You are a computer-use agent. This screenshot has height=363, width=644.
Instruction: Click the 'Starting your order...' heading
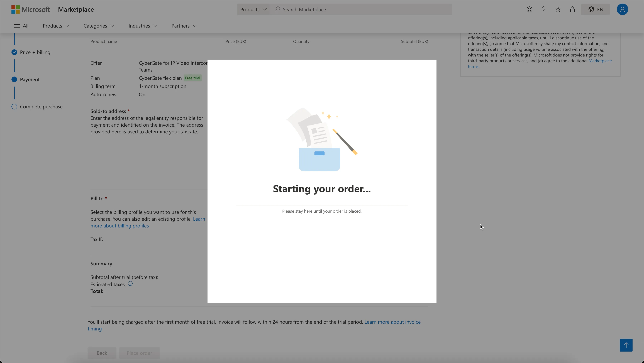(322, 189)
